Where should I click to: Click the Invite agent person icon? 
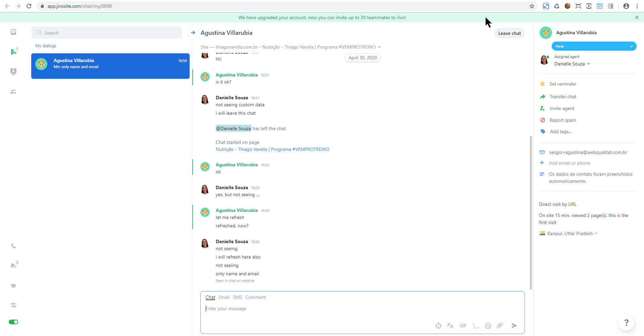coord(542,108)
